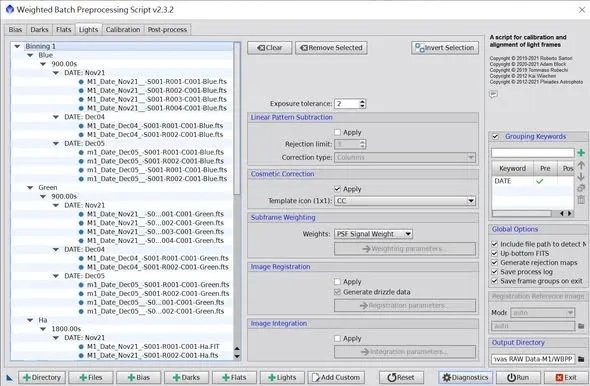590x386 pixels.
Task: Add Darks frames button
Action: [x=186, y=377]
